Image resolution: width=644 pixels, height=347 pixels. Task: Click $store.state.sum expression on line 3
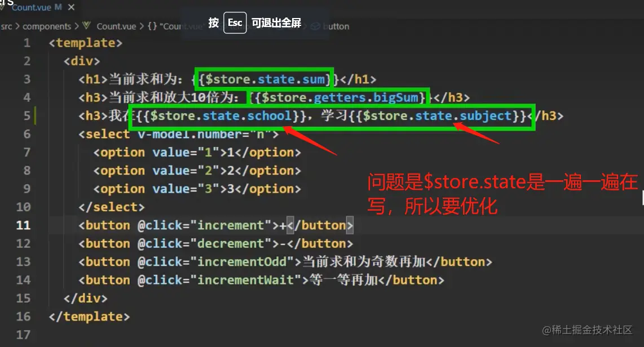coord(265,79)
